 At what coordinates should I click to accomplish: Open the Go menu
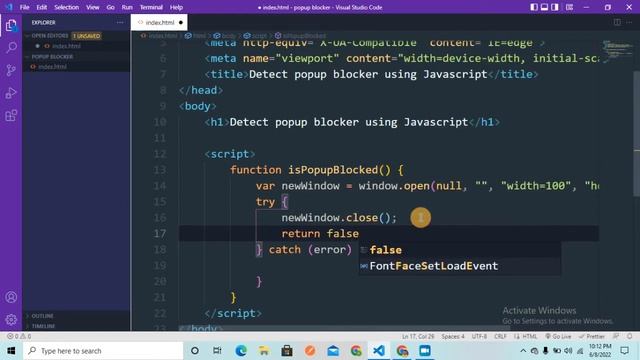[111, 7]
